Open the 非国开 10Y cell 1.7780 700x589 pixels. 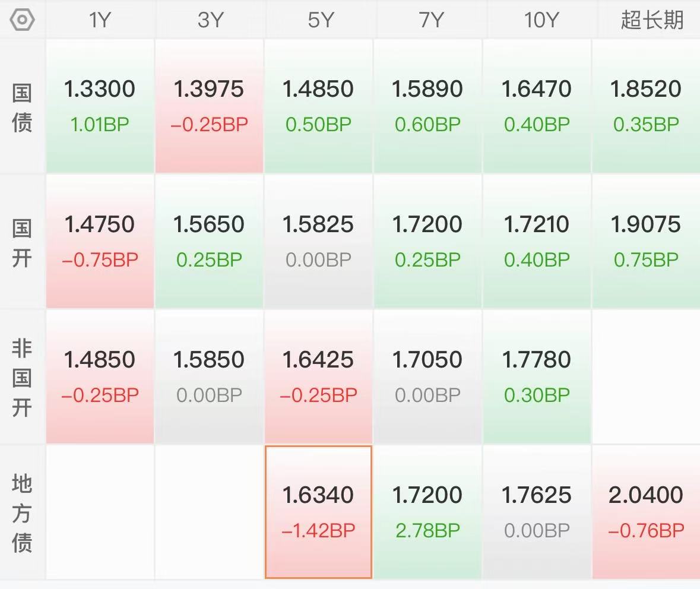[537, 376]
